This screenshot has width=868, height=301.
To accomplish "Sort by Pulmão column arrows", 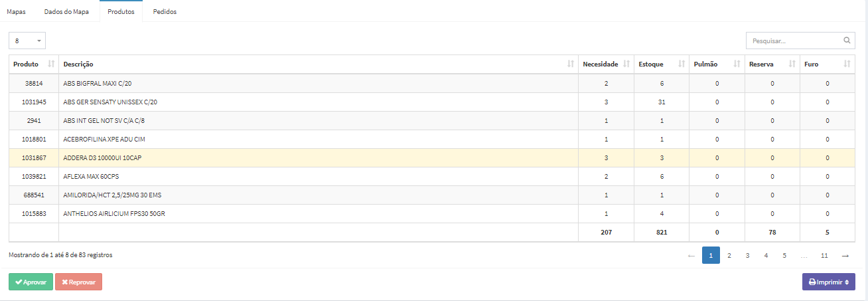I will click(737, 64).
